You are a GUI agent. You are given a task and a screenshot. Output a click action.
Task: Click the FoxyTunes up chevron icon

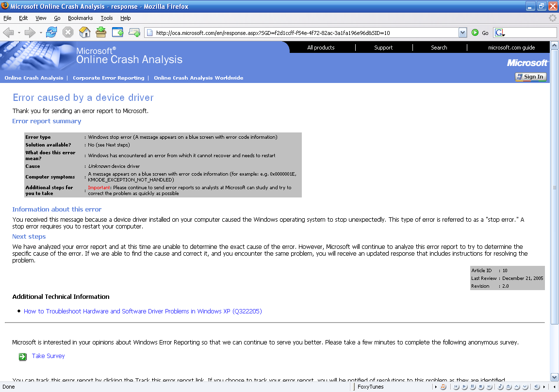(517, 387)
